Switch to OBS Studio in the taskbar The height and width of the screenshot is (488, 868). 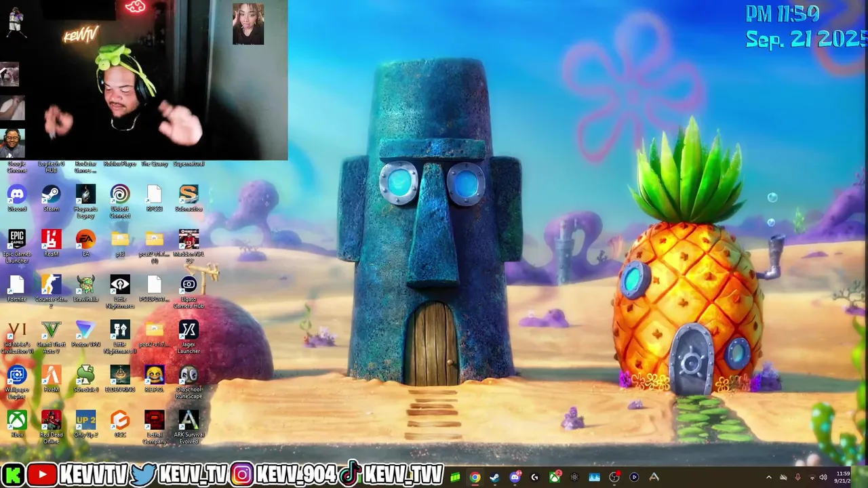[x=614, y=477]
